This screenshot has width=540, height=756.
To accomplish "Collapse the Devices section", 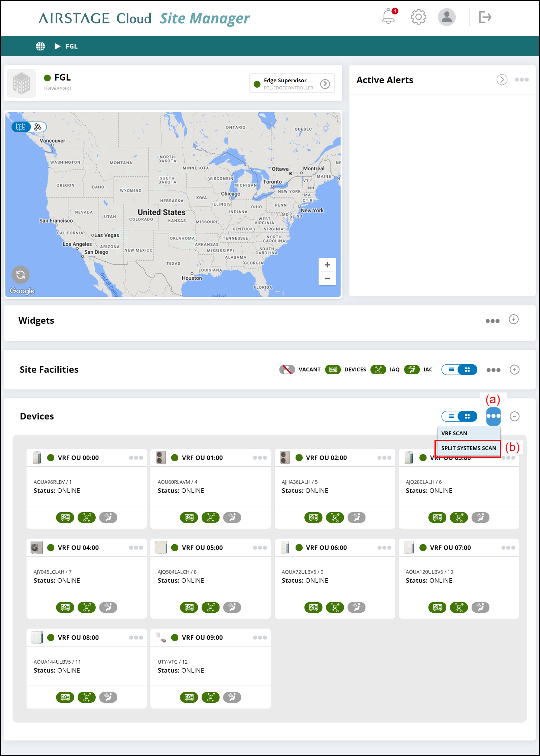I will (x=514, y=416).
